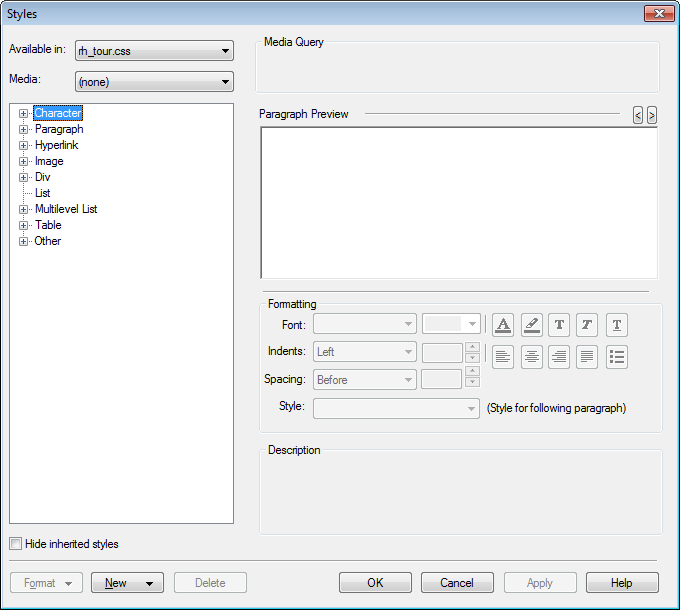The width and height of the screenshot is (680, 610).
Task: Click the text highlight color icon
Action: (x=531, y=325)
